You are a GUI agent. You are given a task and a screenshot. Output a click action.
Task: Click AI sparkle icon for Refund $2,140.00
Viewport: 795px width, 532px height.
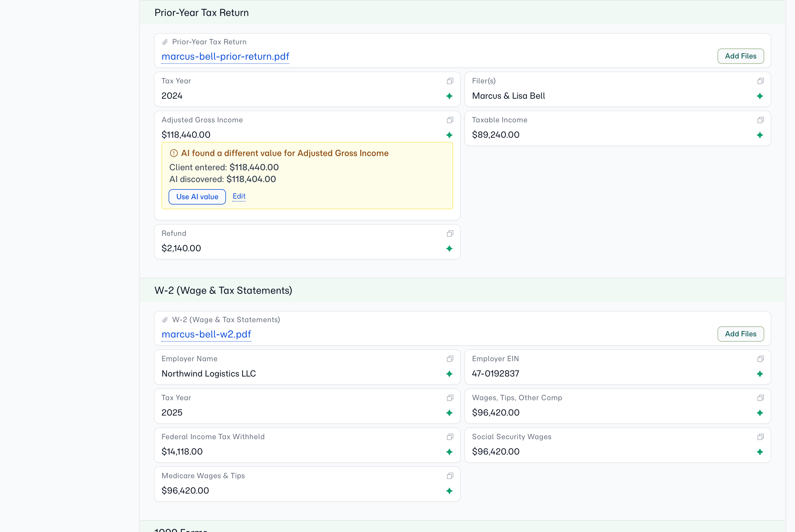(450, 249)
